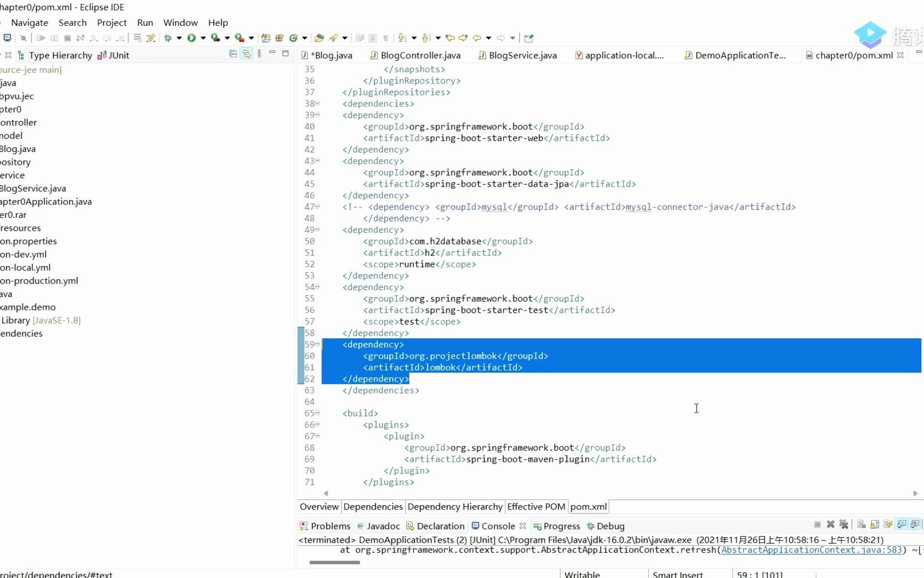The width and height of the screenshot is (924, 578).
Task: Select BlogService.java in the project tree
Action: tap(33, 188)
